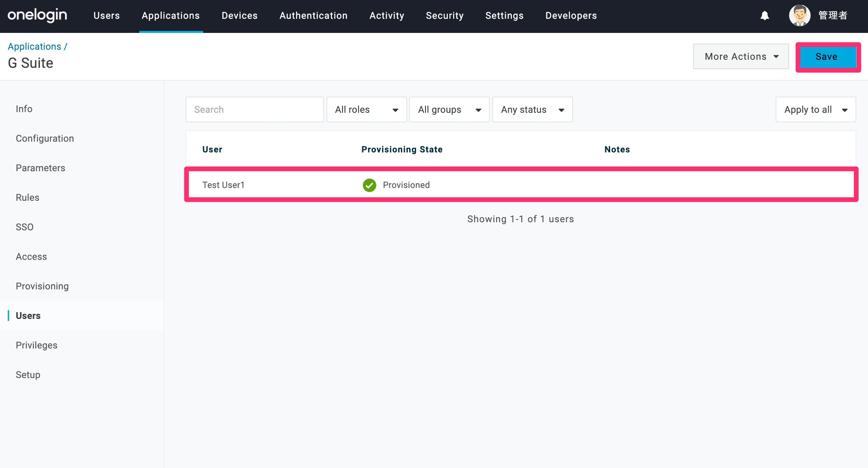Open the Activity top menu

pyautogui.click(x=387, y=15)
